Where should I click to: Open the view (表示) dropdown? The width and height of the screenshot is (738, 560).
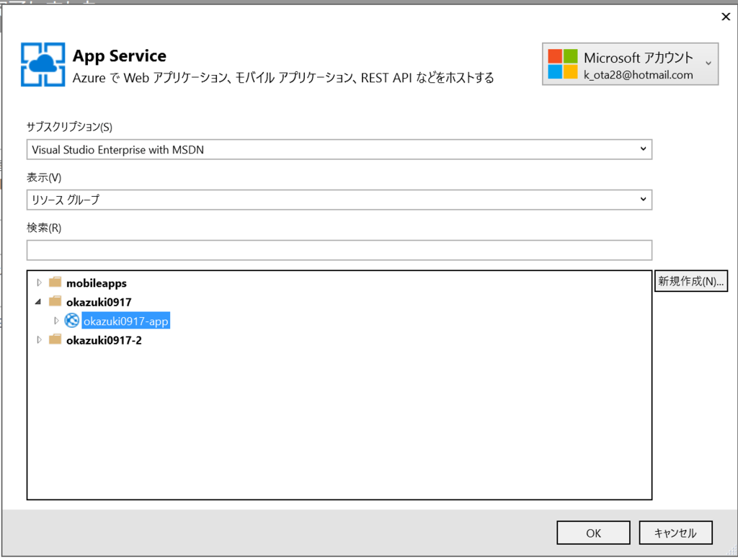[x=643, y=200]
